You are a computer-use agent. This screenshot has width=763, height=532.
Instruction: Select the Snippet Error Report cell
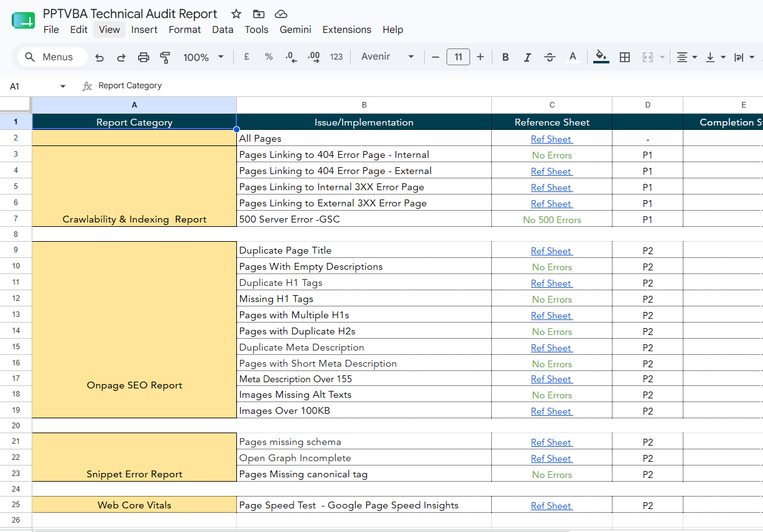(x=134, y=457)
